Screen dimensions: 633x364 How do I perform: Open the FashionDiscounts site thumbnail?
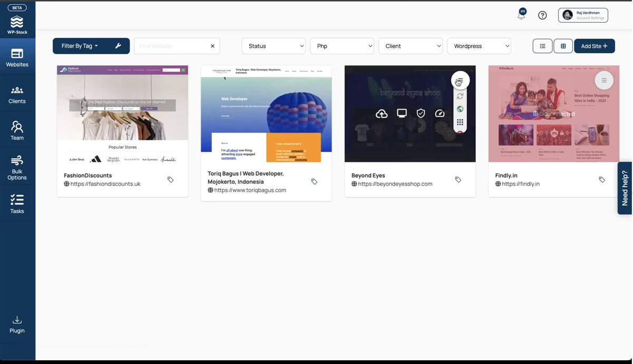coord(122,114)
